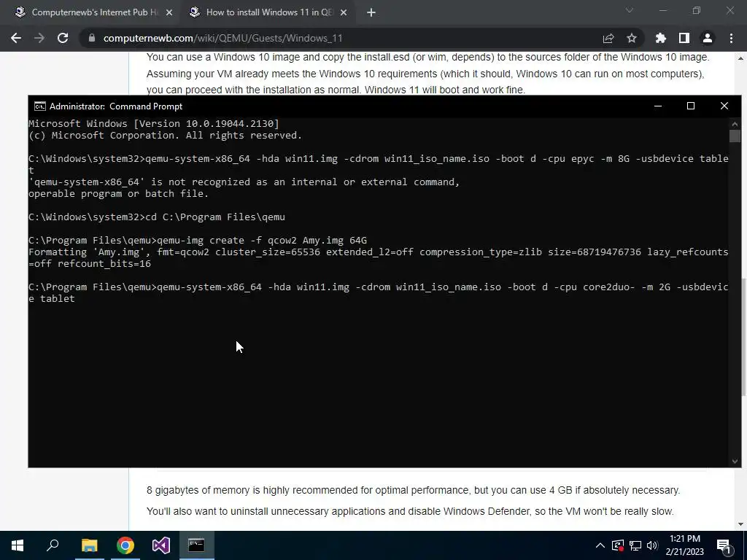Click the forward navigation arrow
The width and height of the screenshot is (747, 560).
click(x=39, y=38)
